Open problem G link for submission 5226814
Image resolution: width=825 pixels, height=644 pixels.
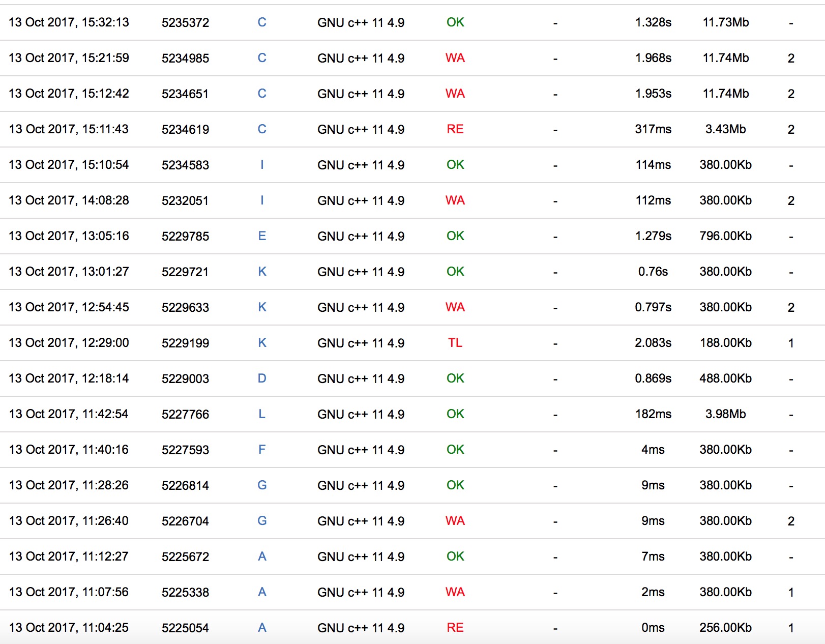(262, 485)
